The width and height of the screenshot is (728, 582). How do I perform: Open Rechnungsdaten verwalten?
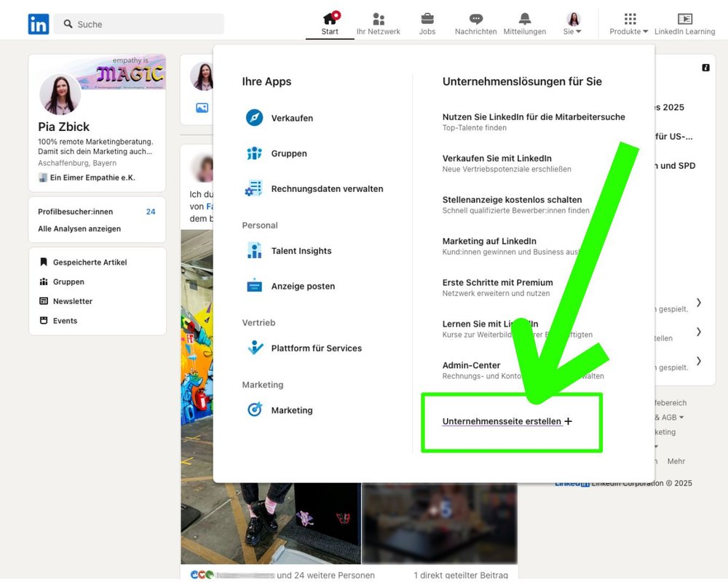(x=314, y=188)
